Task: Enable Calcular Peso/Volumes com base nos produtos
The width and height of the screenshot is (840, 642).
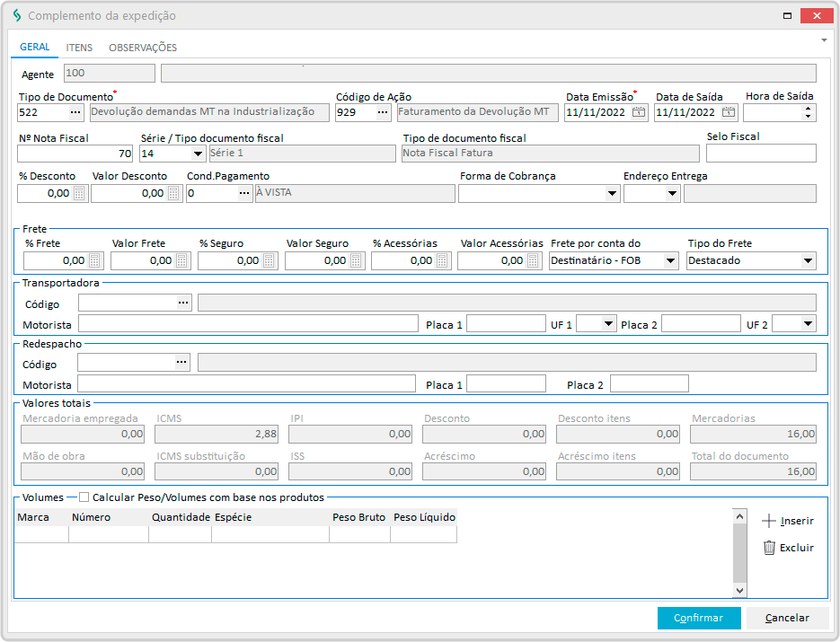Action: pos(84,497)
